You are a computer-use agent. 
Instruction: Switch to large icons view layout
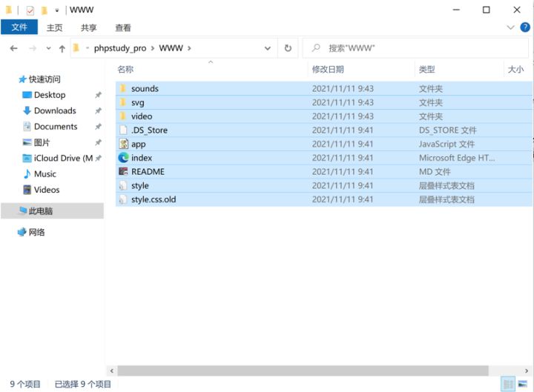click(523, 384)
